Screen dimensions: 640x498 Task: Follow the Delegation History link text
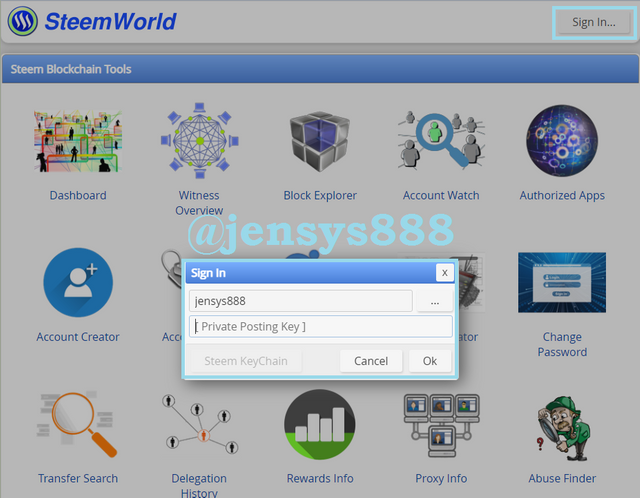199,485
